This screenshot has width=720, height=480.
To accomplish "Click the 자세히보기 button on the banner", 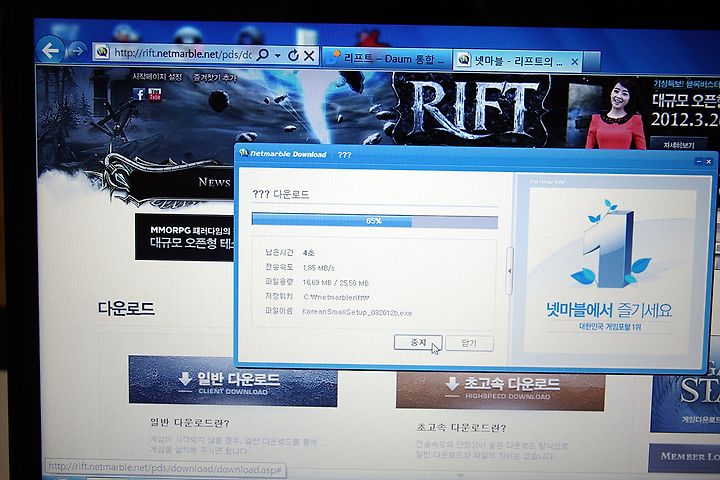I will (x=679, y=145).
